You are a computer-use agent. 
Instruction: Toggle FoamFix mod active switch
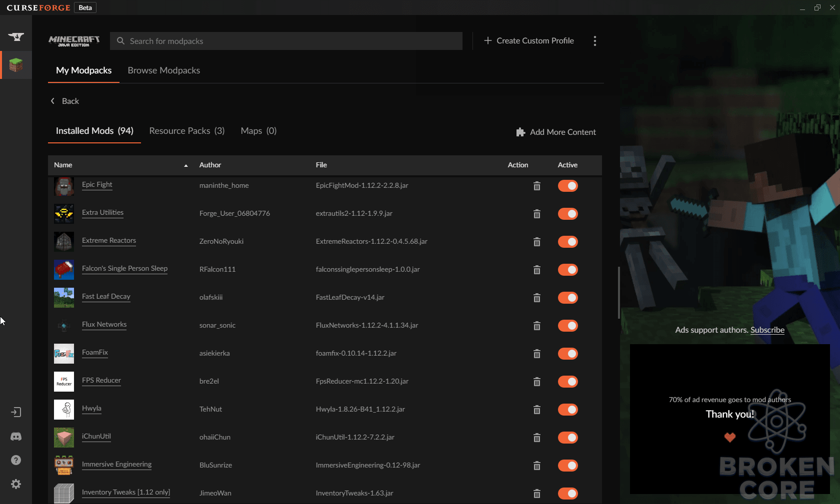point(567,354)
